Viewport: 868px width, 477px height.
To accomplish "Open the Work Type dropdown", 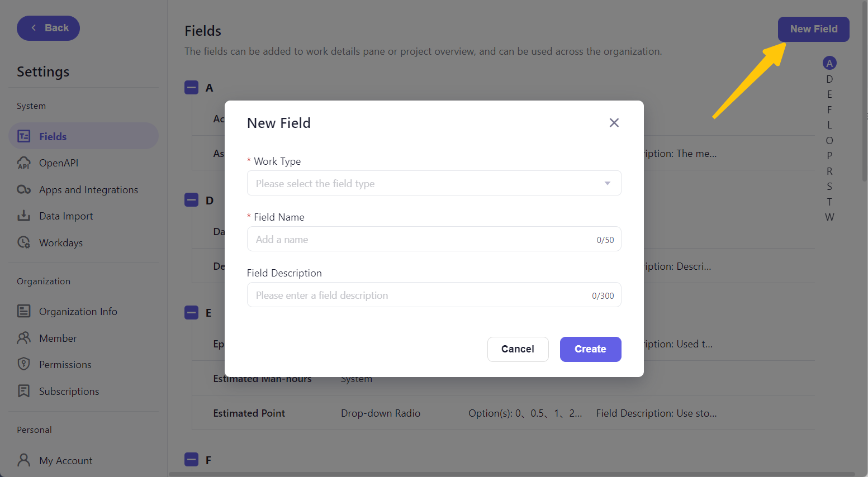I will (x=434, y=183).
